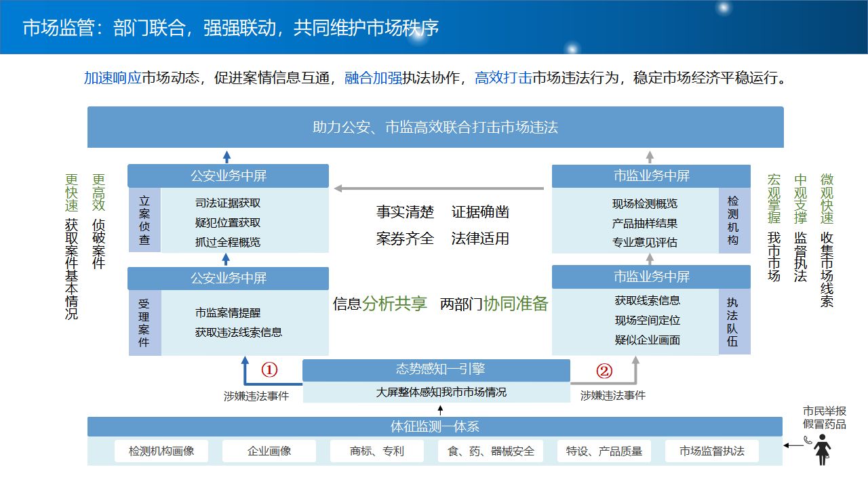Click the vertical text 侦破案件
Viewport: 868px width, 488px height.
point(99,243)
